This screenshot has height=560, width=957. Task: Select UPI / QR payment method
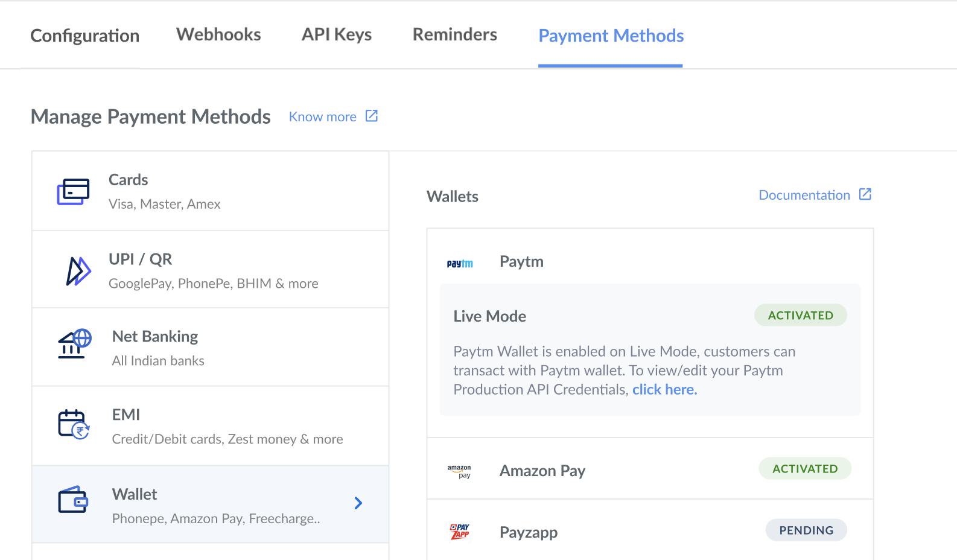210,270
